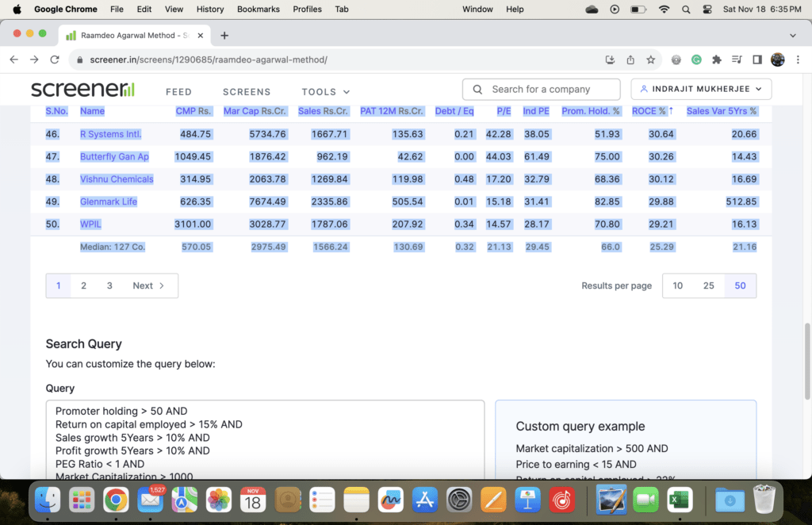Close the Raamdeo Agarwal Method tab

point(201,35)
